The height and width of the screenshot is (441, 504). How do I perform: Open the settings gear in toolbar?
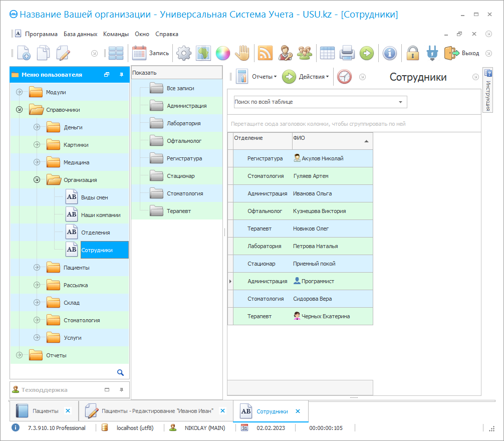(184, 53)
